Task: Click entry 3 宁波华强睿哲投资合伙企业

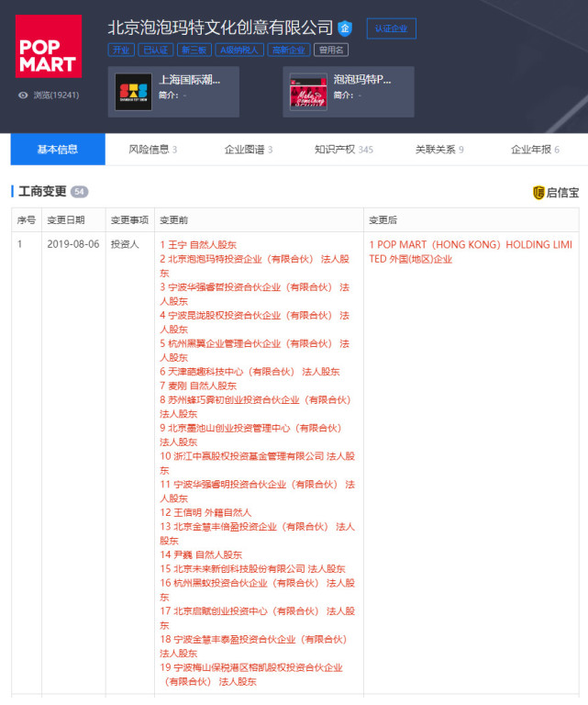Action: [255, 294]
